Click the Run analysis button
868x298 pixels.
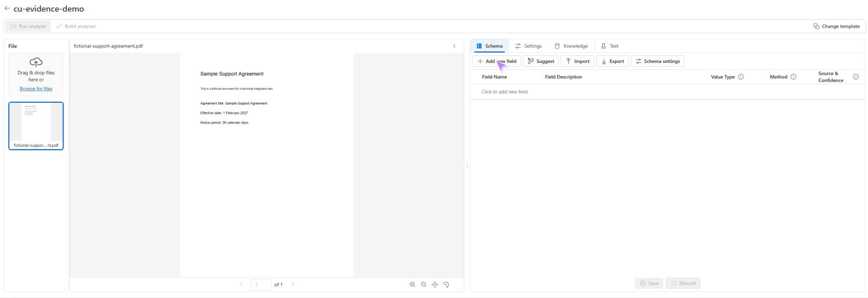[x=28, y=26]
